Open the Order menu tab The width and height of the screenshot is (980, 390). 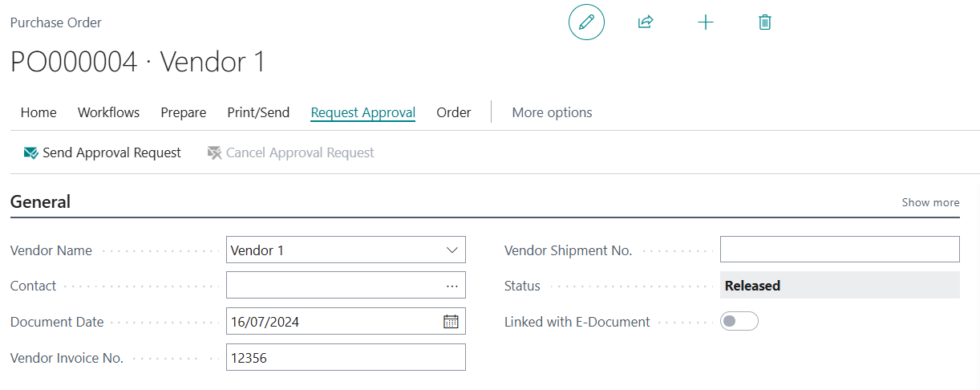click(x=453, y=112)
